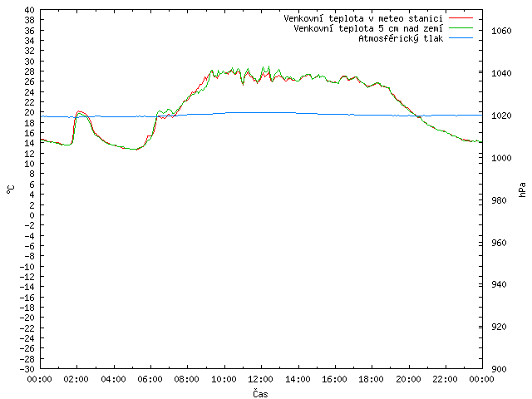Screen dimensions: 532x399
Task: Click the 20:00 time axis label
Action: (408, 379)
